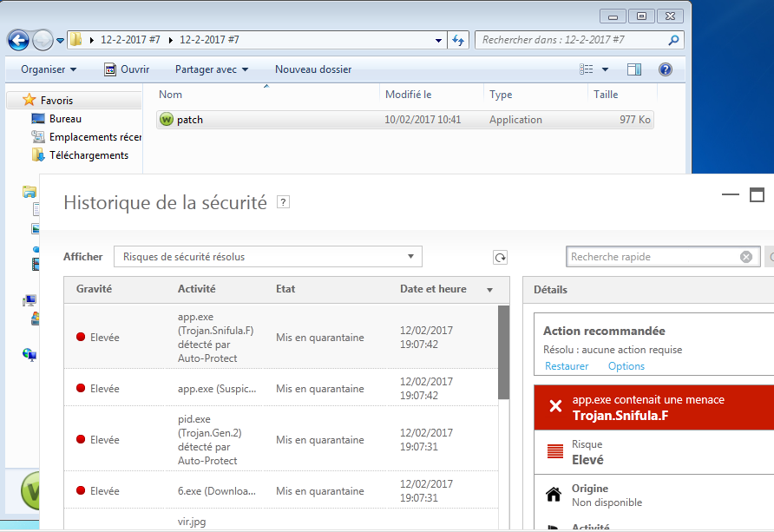Click the help icon beside Historique de la sécurité
The image size is (774, 532).
tap(283, 202)
